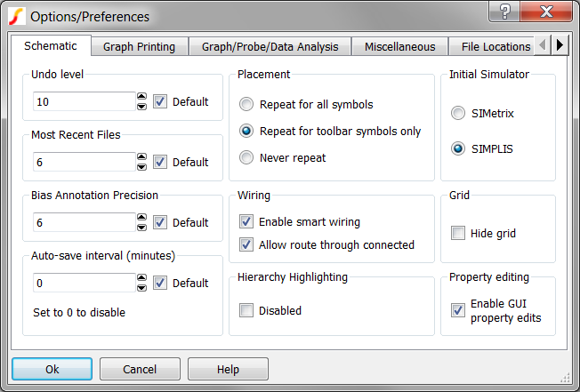Uncheck Enable smart wiring
This screenshot has height=392, width=580.
(246, 221)
